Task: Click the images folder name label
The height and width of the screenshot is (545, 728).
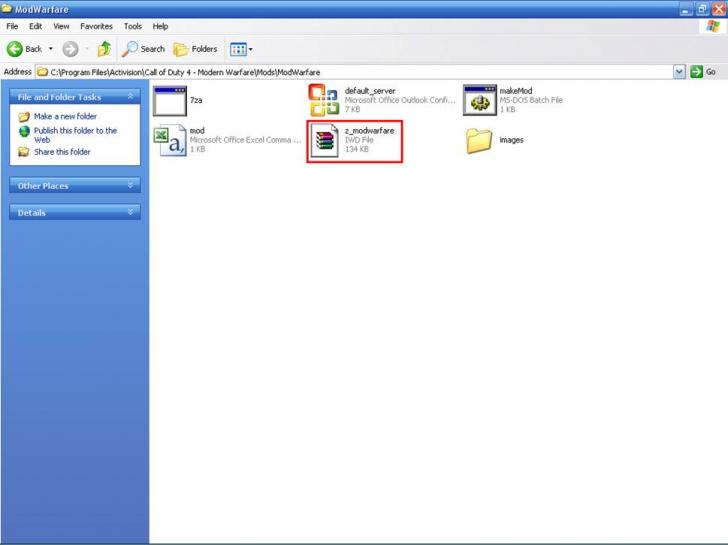Action: click(512, 140)
